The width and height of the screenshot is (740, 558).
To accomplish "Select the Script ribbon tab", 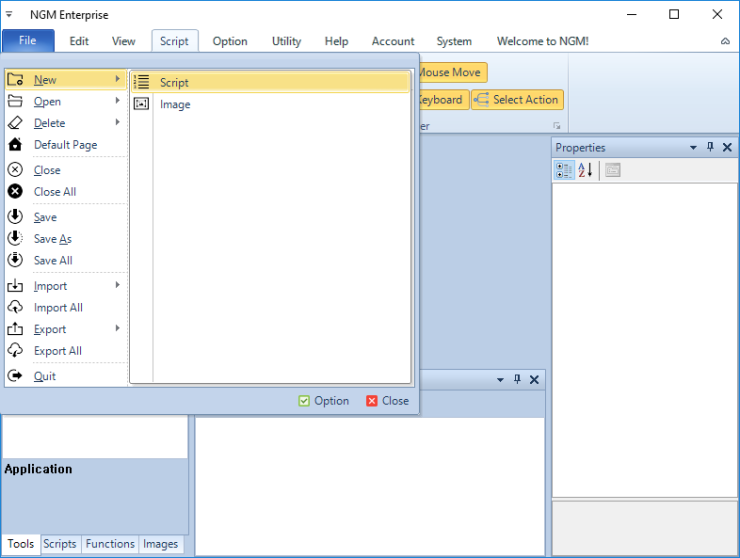I will [x=174, y=41].
